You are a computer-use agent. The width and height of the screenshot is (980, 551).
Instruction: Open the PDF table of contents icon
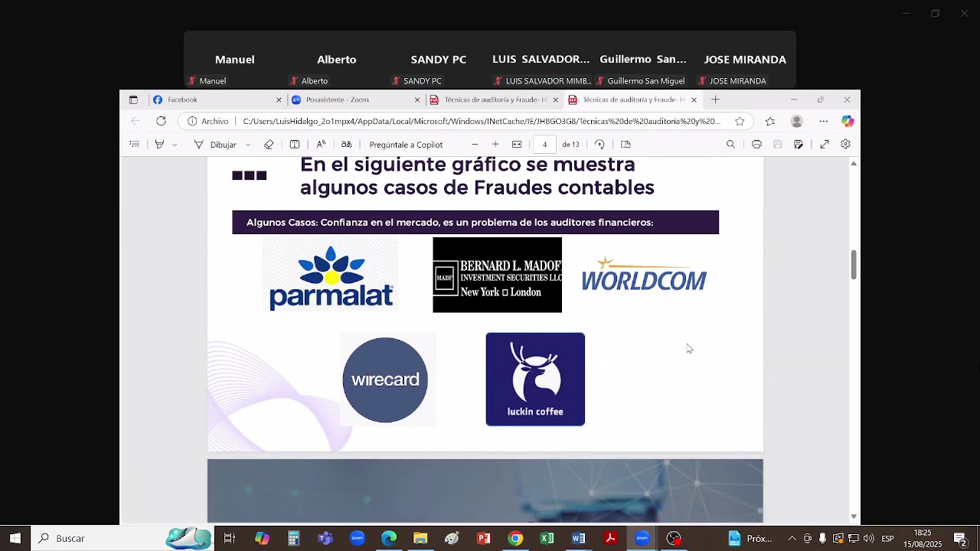pyautogui.click(x=135, y=144)
